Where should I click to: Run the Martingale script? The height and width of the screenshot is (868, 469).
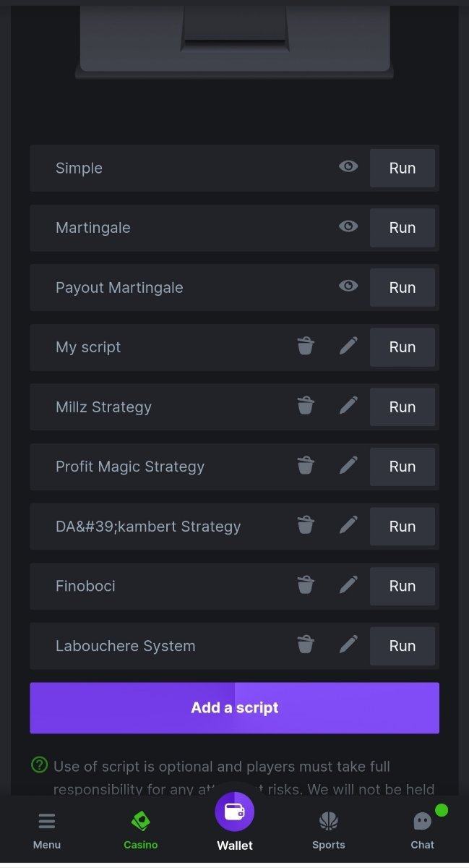coord(403,228)
